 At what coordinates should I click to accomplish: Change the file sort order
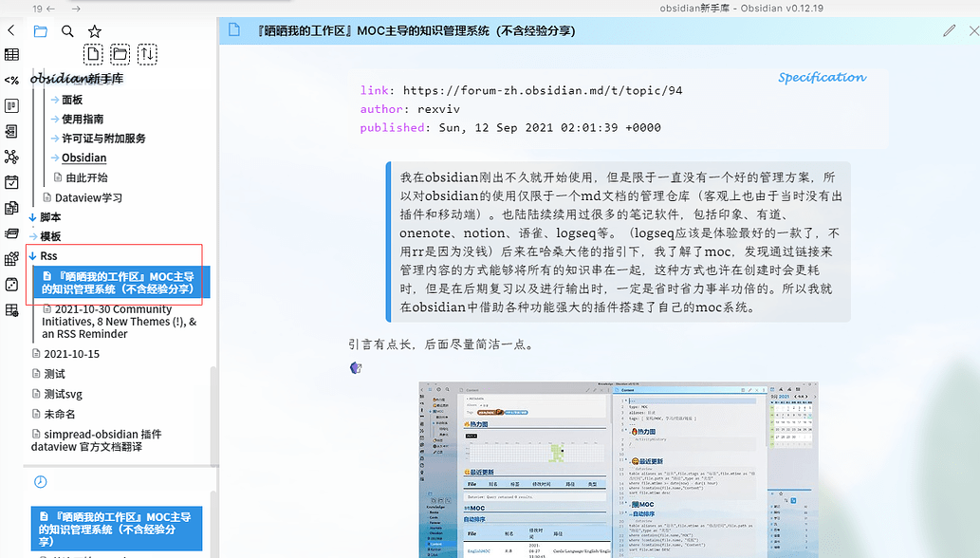point(147,54)
